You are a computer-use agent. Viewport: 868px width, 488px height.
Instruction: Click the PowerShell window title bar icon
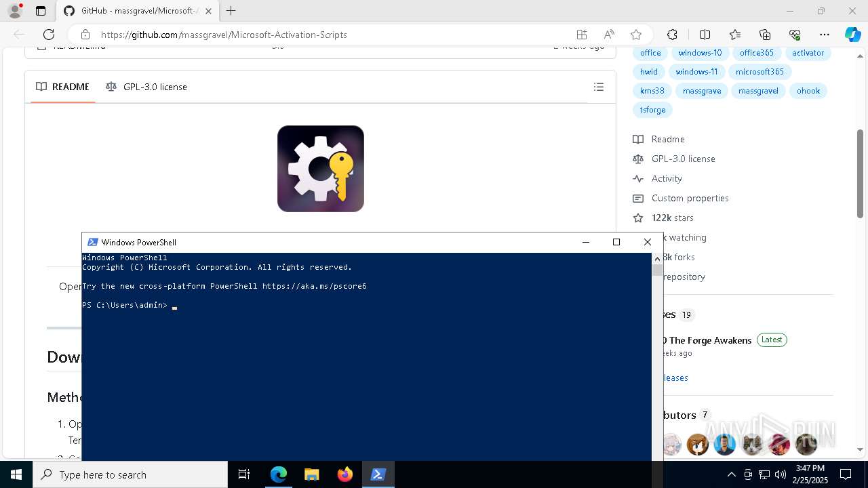click(x=93, y=242)
